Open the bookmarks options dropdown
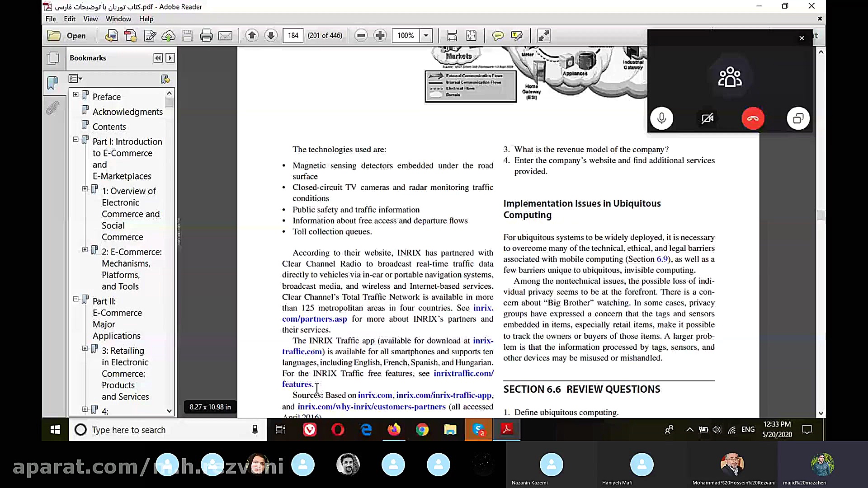Screen dimensions: 868x488 point(75,79)
